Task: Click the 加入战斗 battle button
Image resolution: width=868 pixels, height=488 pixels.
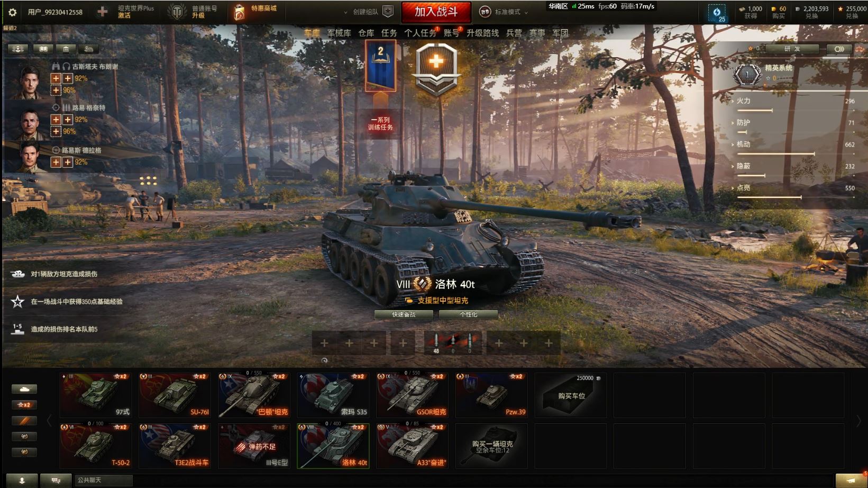Action: coord(436,12)
